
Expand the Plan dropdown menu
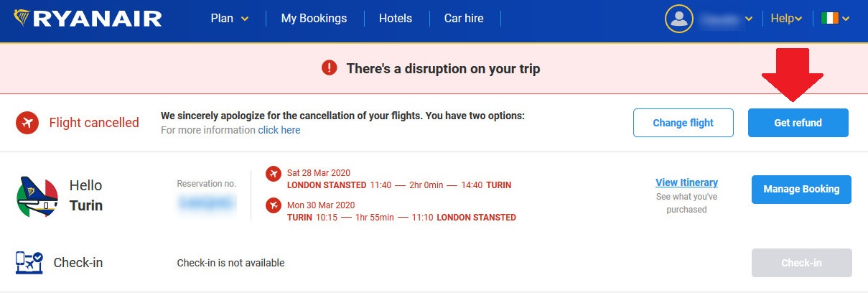[x=229, y=19]
